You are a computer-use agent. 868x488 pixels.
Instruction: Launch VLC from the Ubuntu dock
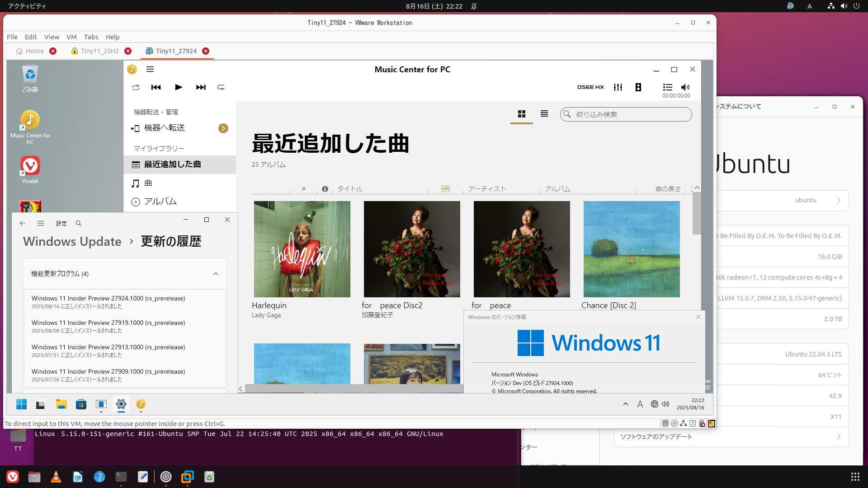tap(56, 477)
